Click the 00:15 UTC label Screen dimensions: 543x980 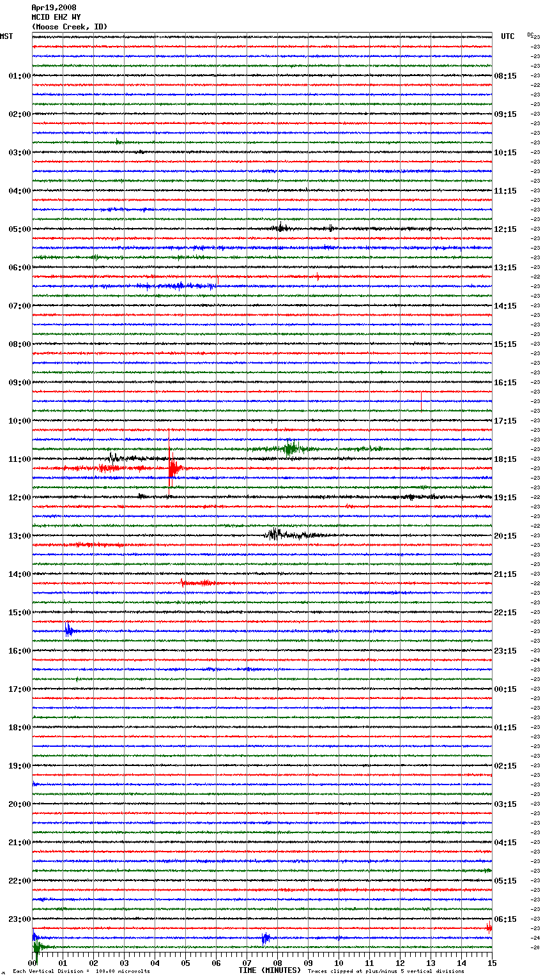pyautogui.click(x=505, y=689)
